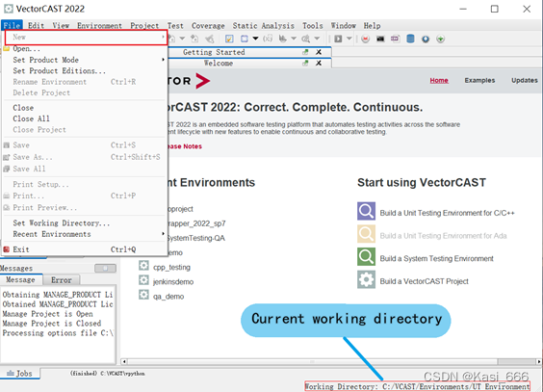The height and width of the screenshot is (392, 543).
Task: Click the black terminal toolbar icon
Action: pyautogui.click(x=380, y=39)
